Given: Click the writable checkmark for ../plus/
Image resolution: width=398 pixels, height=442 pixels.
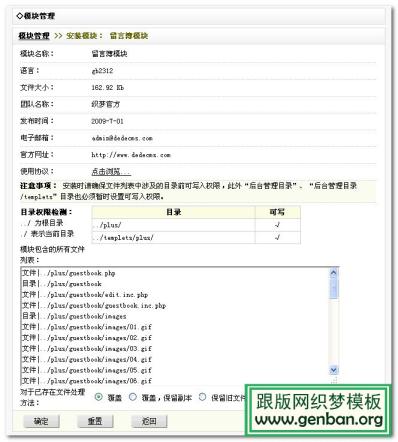Looking at the screenshot, I should click(277, 225).
